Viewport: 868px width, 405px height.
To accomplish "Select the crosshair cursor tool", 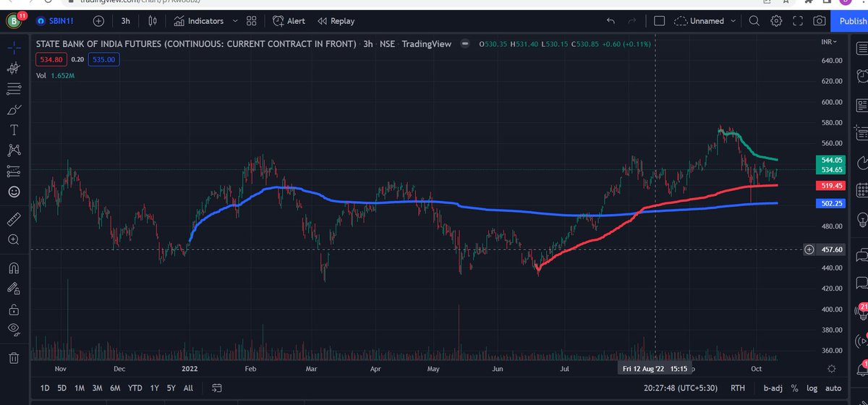I will pos(14,47).
